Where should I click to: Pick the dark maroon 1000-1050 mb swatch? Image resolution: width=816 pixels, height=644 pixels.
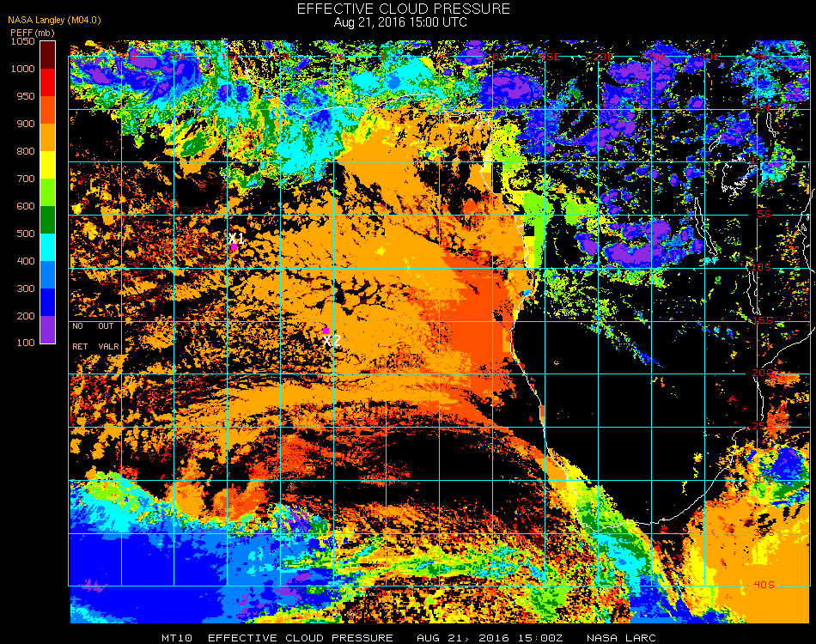(47, 55)
